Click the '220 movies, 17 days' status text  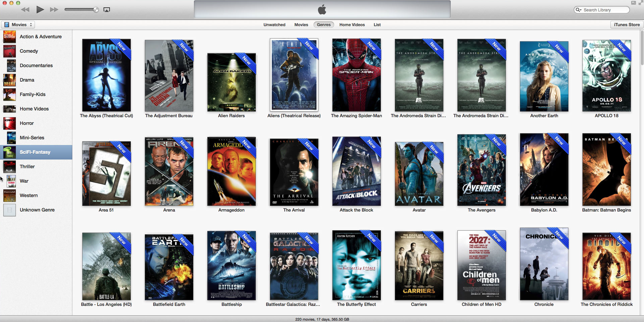point(322,319)
